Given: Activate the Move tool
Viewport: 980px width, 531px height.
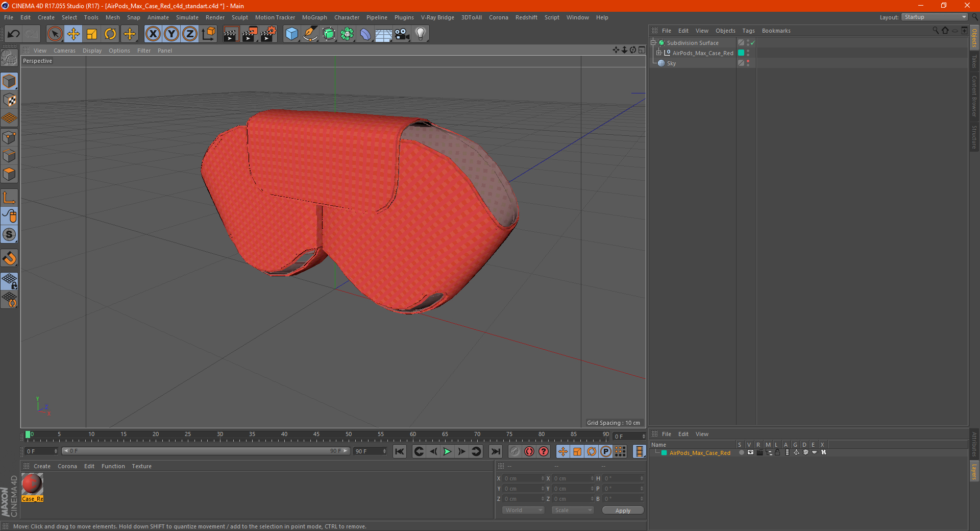Looking at the screenshot, I should 73,34.
